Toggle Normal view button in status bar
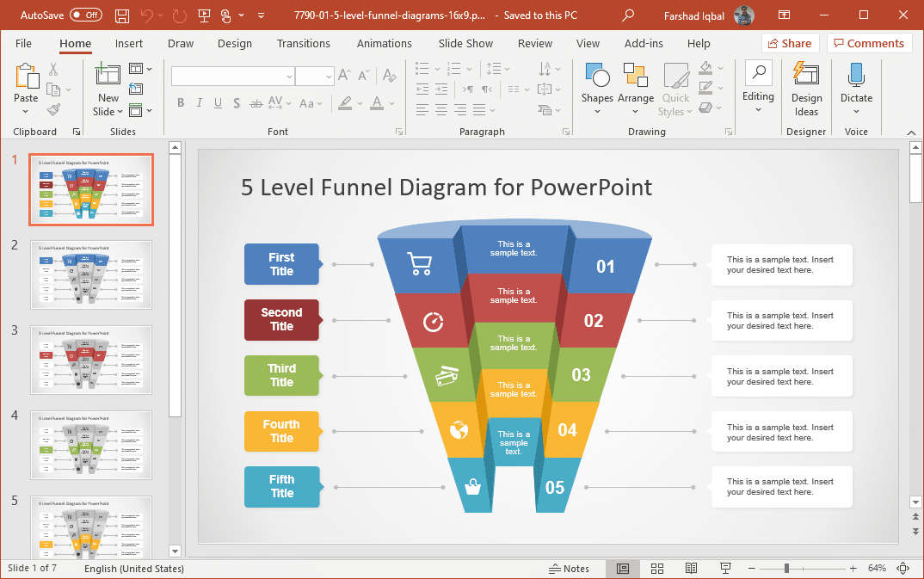924x579 pixels. (x=623, y=569)
